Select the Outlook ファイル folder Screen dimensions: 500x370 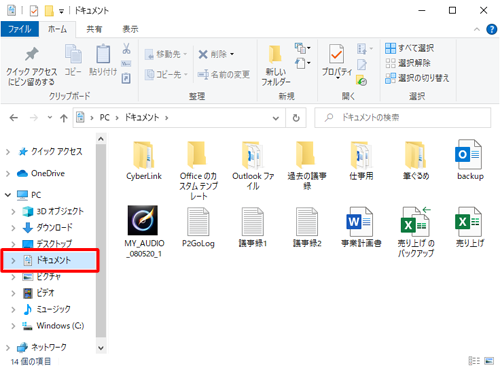pos(253,166)
